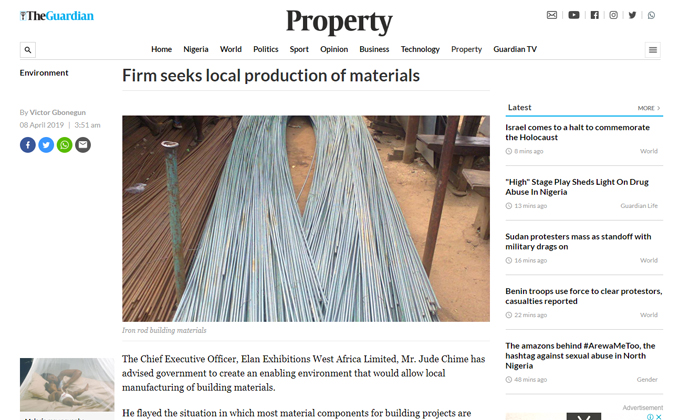
Task: Open the Sudan protesters standoff story
Action: coord(578,241)
